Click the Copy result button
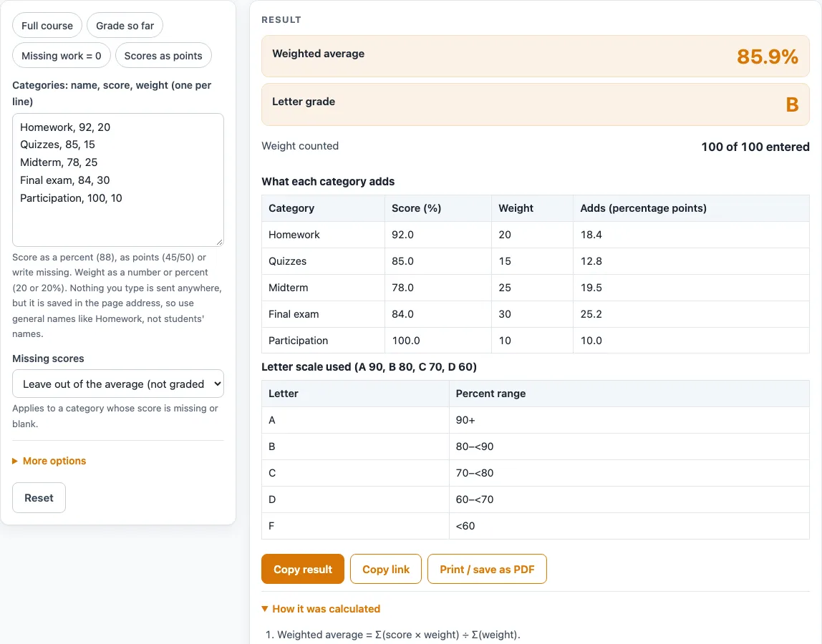 [302, 569]
